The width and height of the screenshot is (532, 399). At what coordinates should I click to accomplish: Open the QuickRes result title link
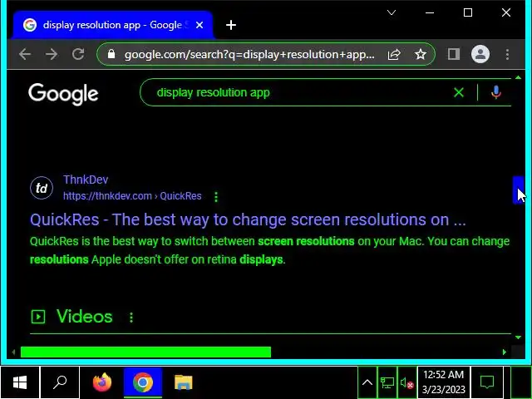248,219
